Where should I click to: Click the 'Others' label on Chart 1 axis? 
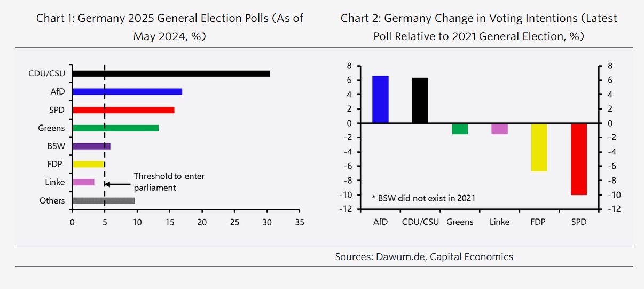52,201
